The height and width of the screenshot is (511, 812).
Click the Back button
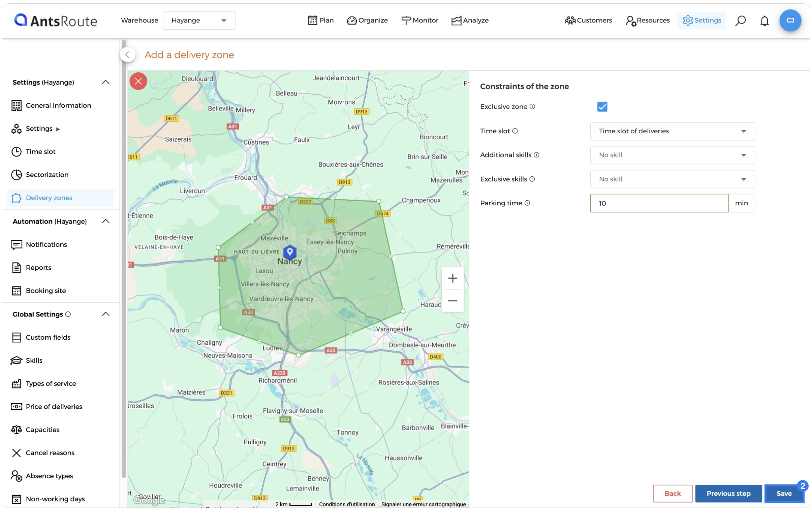(x=673, y=494)
